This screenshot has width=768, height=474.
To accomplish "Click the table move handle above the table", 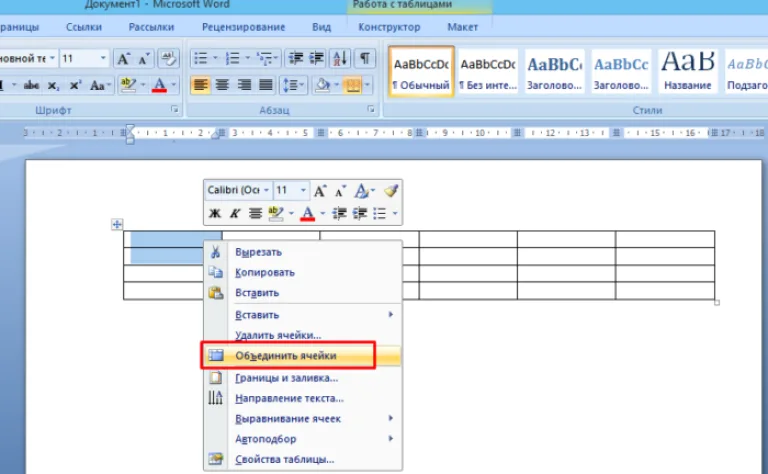I will [x=117, y=224].
